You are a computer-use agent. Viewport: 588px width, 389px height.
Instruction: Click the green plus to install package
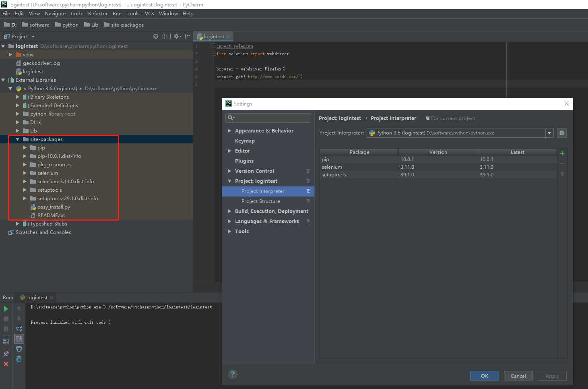click(x=562, y=153)
